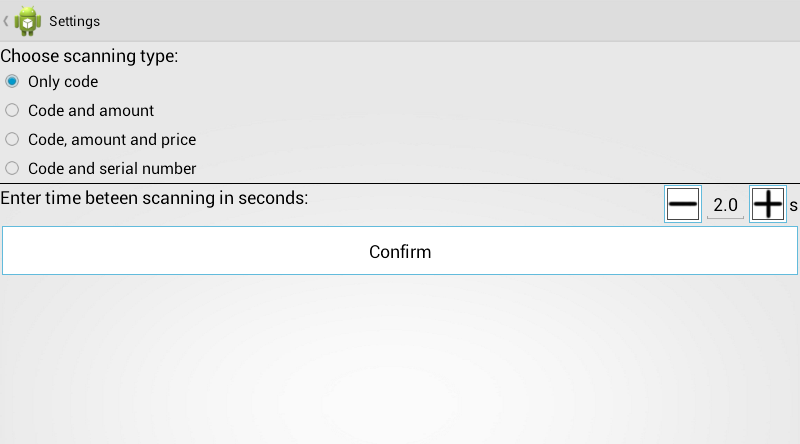Enable the "Code, amount and price" radio option

(x=12, y=140)
